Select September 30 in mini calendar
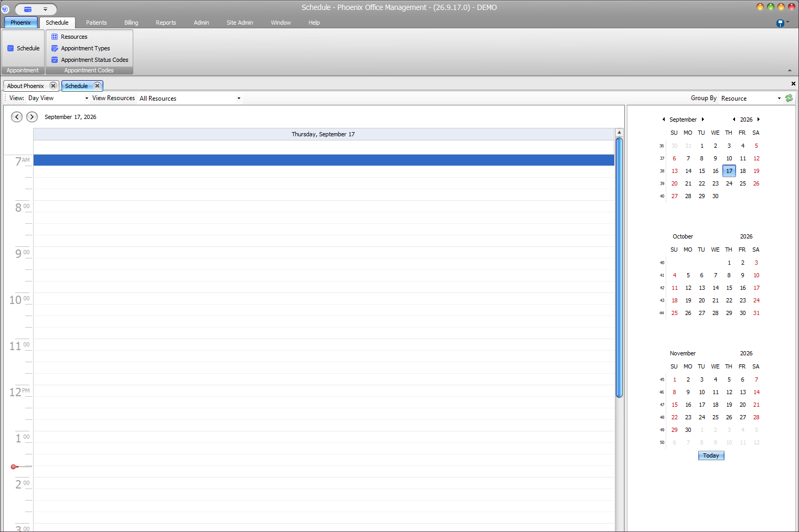The height and width of the screenshot is (532, 799). click(716, 196)
